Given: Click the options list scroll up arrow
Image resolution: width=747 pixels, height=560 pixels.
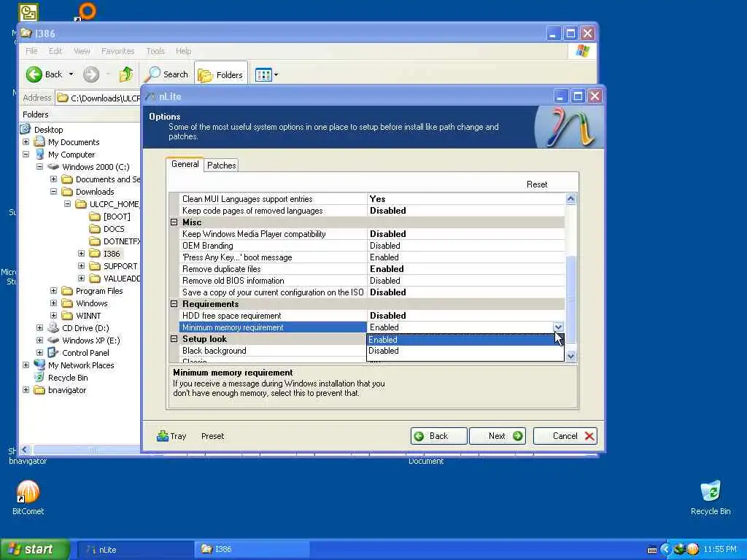Looking at the screenshot, I should [x=570, y=198].
